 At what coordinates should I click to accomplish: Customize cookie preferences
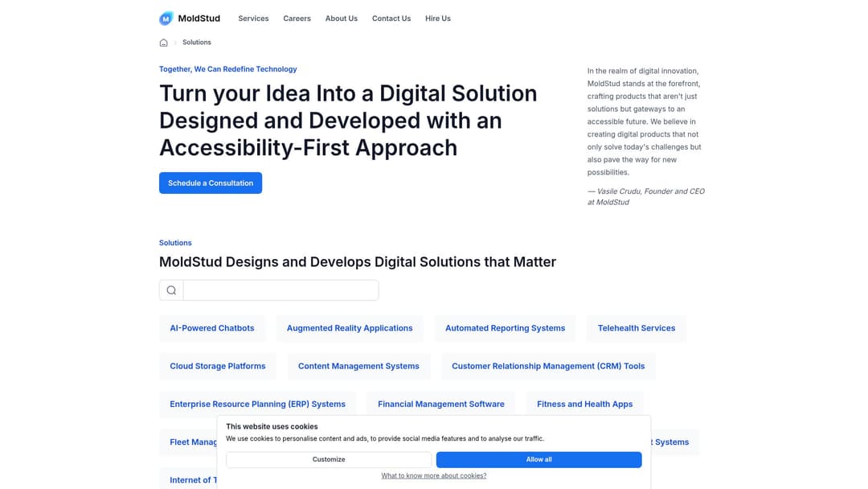[329, 460]
